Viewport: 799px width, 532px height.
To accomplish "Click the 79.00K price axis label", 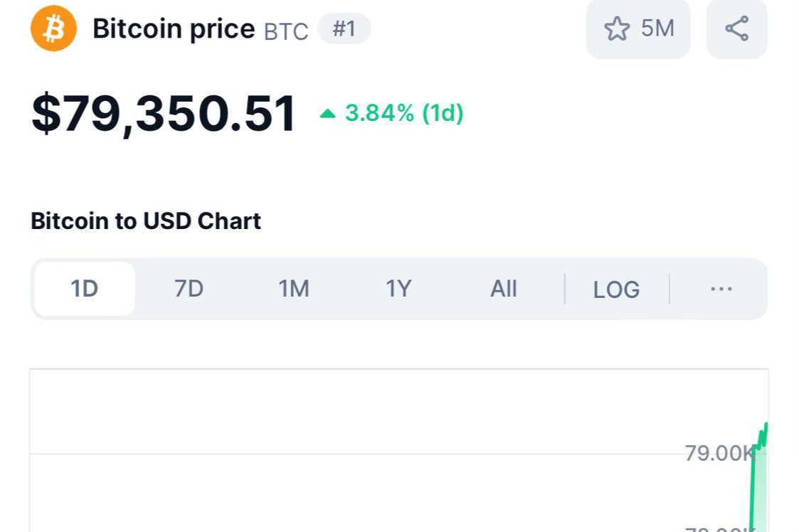I will coord(719,452).
